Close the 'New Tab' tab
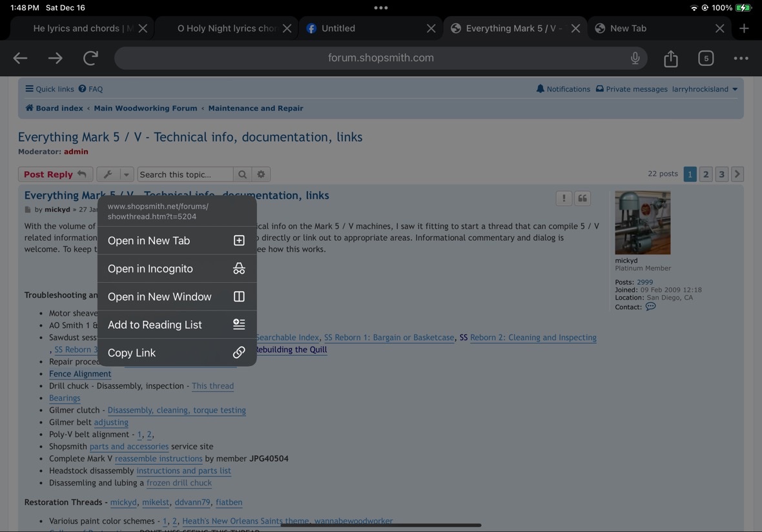This screenshot has height=532, width=762. coord(720,28)
